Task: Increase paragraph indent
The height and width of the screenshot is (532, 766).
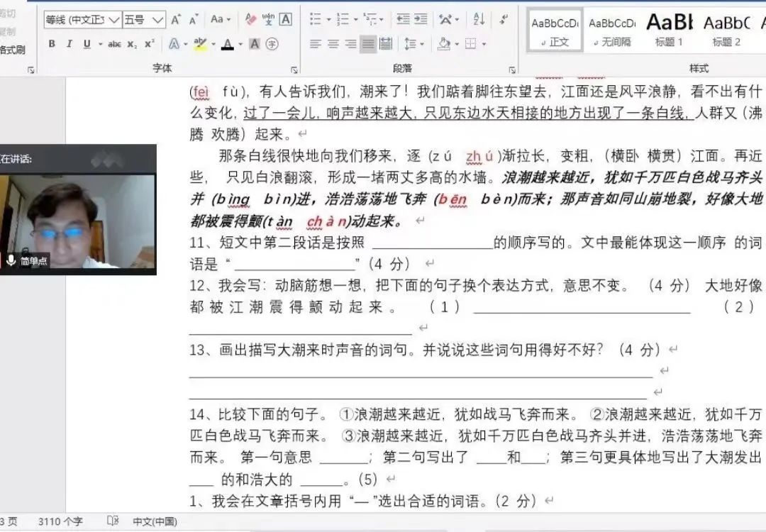Action: click(x=421, y=20)
